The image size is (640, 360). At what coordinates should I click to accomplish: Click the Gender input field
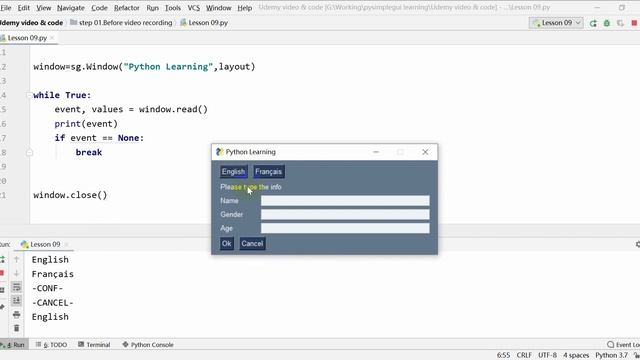(345, 214)
